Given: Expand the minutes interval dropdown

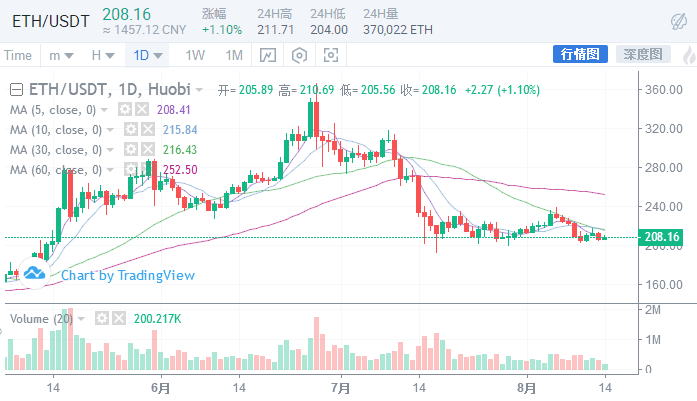Looking at the screenshot, I should pos(62,55).
